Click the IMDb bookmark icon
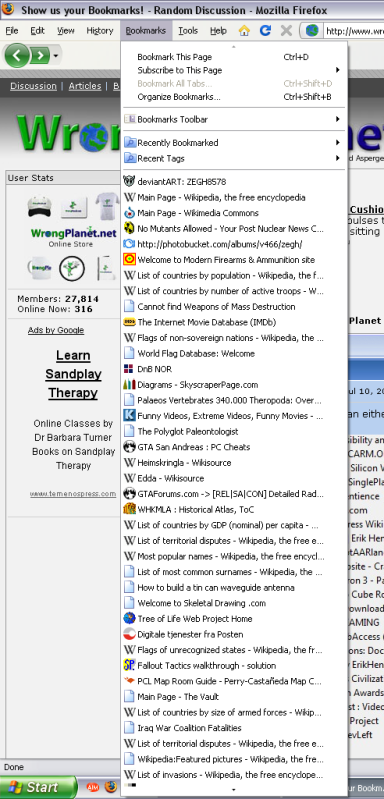384x799 pixels. 129,322
